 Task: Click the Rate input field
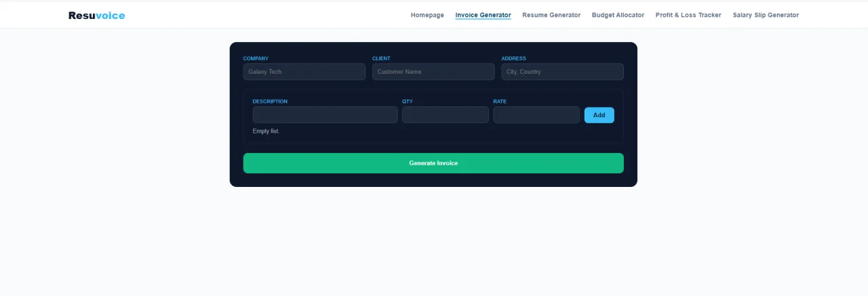536,115
